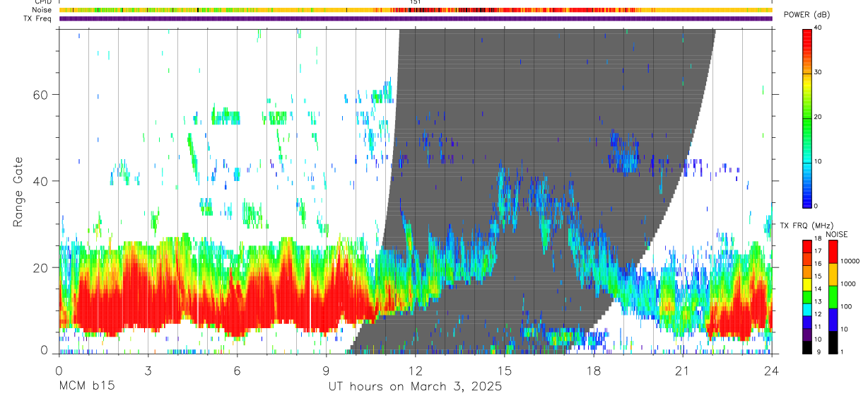Viewport: 868px width, 401px height.
Task: Click x-axis hour tick 21
Action: click(683, 370)
